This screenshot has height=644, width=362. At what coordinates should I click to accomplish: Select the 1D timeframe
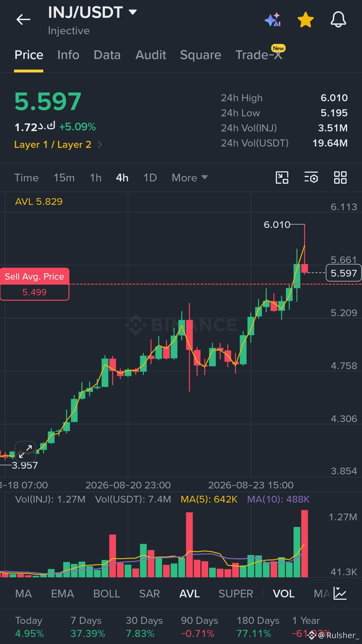tap(150, 178)
